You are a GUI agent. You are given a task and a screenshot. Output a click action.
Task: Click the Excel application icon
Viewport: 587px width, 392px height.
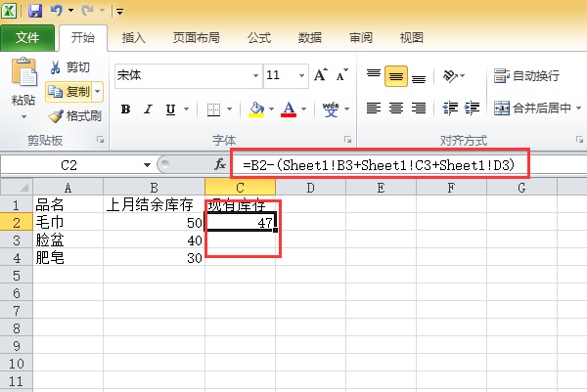coord(9,11)
